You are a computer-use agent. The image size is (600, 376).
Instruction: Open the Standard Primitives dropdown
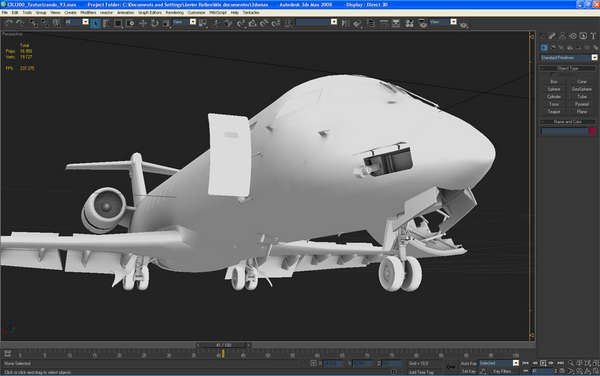(x=569, y=58)
